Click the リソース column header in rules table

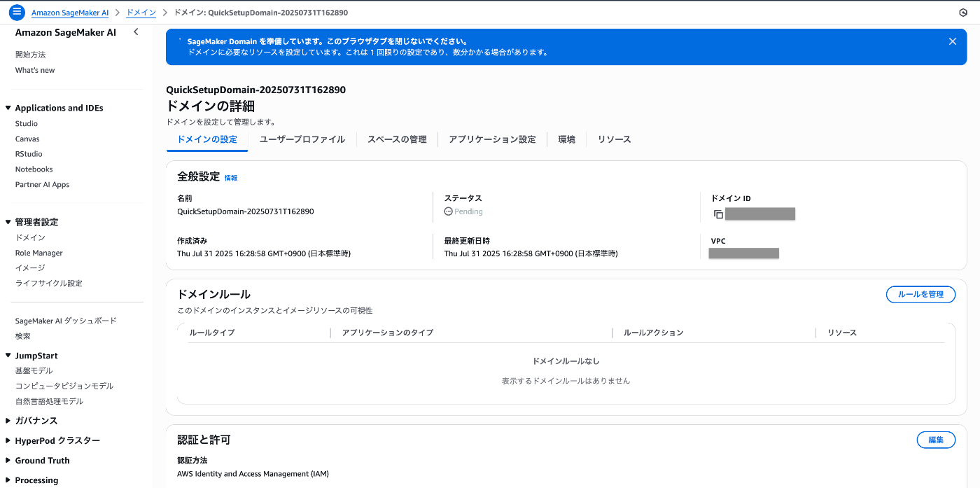842,333
